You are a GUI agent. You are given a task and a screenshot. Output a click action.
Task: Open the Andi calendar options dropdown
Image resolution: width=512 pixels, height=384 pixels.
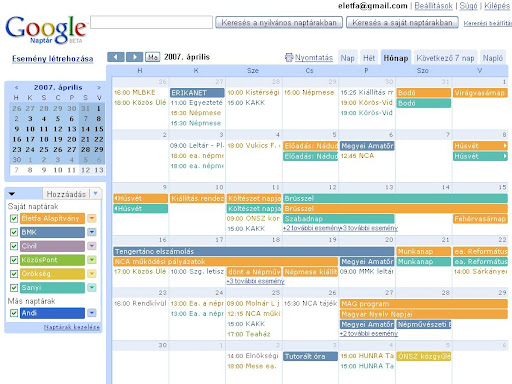click(x=92, y=313)
